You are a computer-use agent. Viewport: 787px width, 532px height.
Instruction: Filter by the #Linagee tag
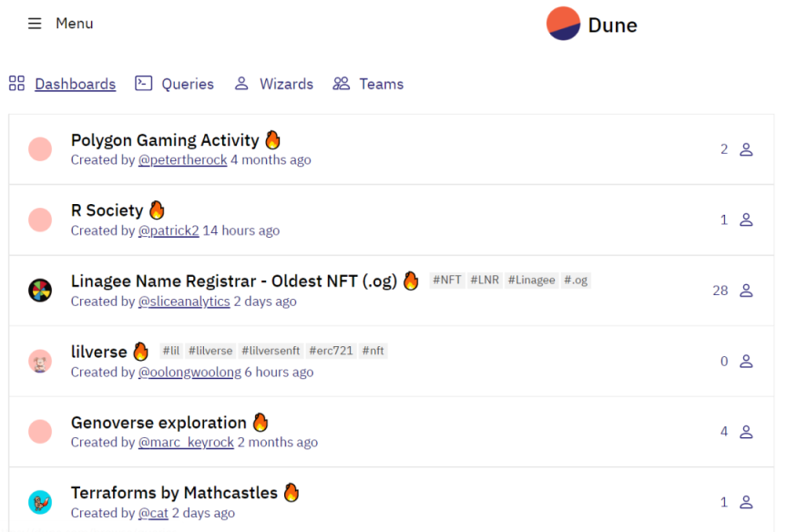click(532, 280)
